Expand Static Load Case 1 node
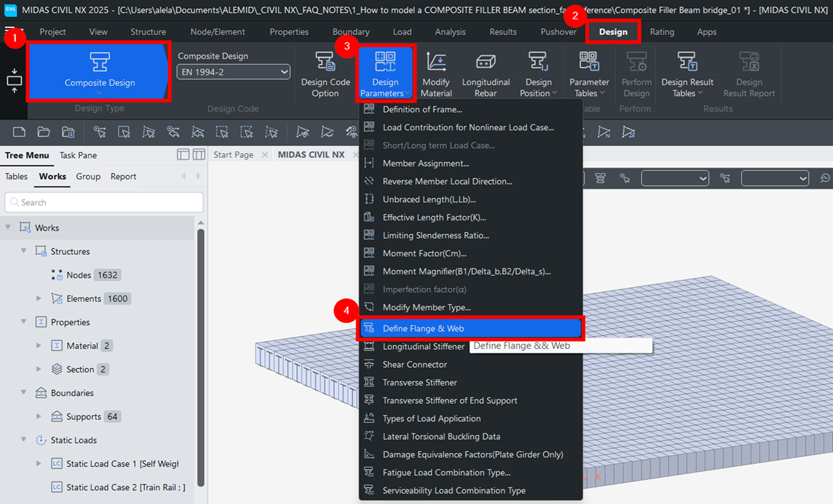The image size is (833, 504). point(39,463)
